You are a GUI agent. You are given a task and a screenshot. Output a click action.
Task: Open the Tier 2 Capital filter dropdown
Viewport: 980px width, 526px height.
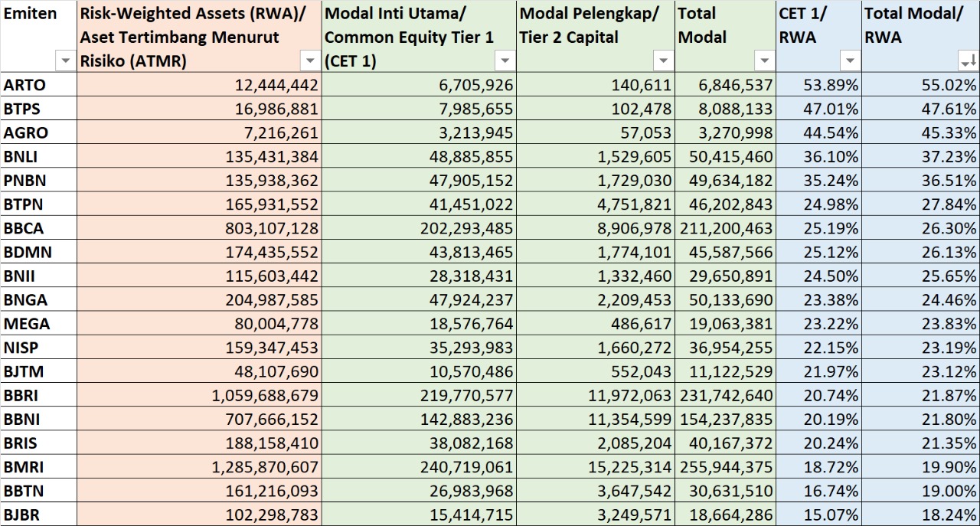click(x=664, y=60)
